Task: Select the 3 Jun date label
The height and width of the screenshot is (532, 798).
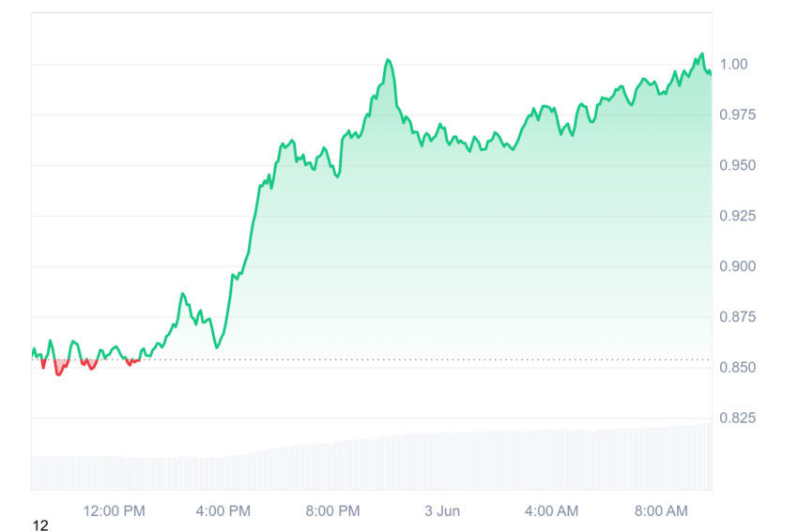Action: coord(442,510)
